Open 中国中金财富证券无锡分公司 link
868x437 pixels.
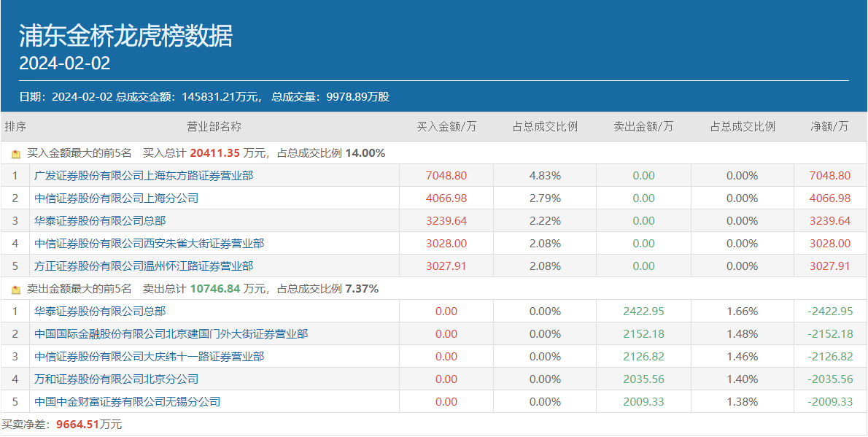[x=127, y=402]
